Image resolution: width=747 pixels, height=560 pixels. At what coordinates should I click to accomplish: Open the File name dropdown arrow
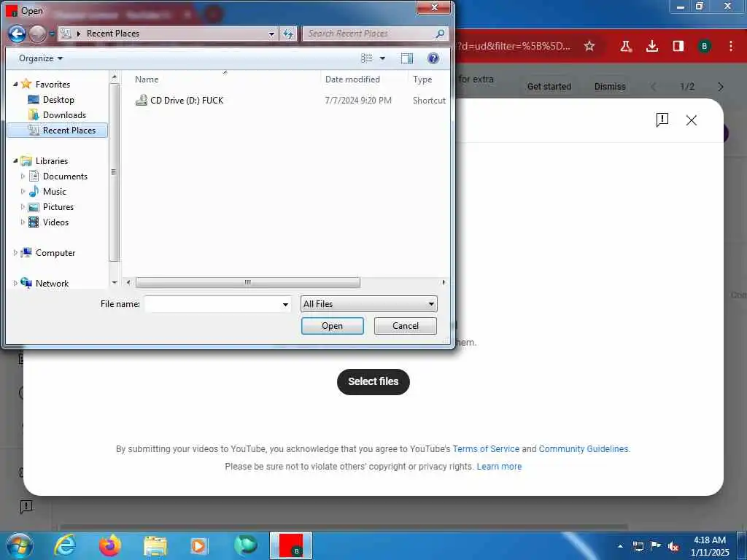285,304
